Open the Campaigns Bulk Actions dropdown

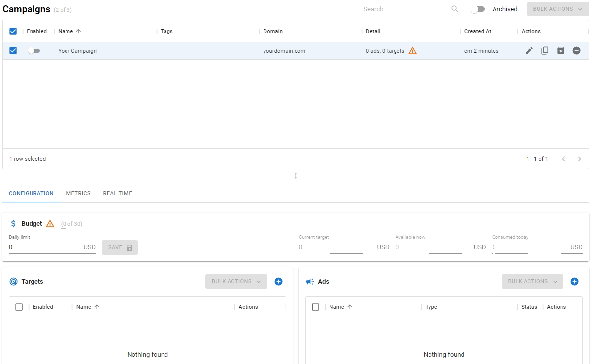click(558, 9)
